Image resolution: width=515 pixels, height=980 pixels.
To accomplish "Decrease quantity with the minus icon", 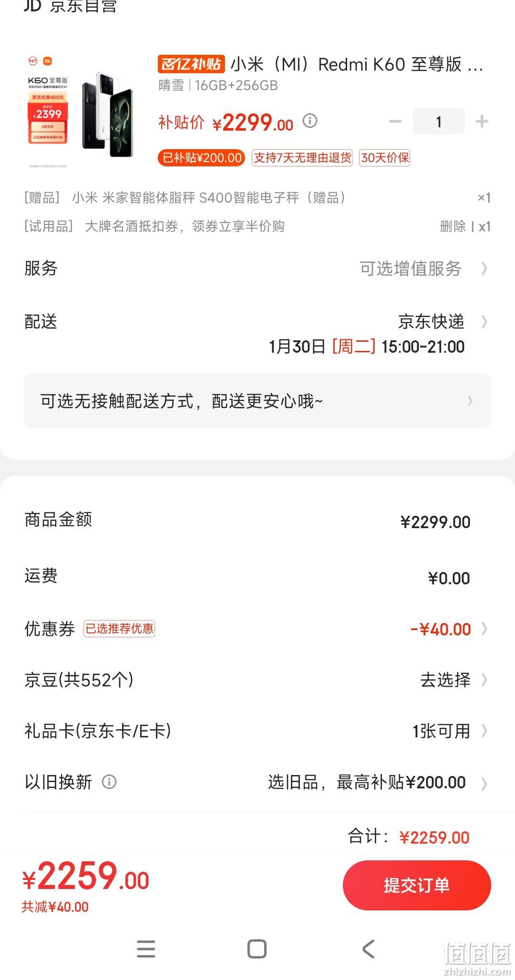I will pos(395,122).
